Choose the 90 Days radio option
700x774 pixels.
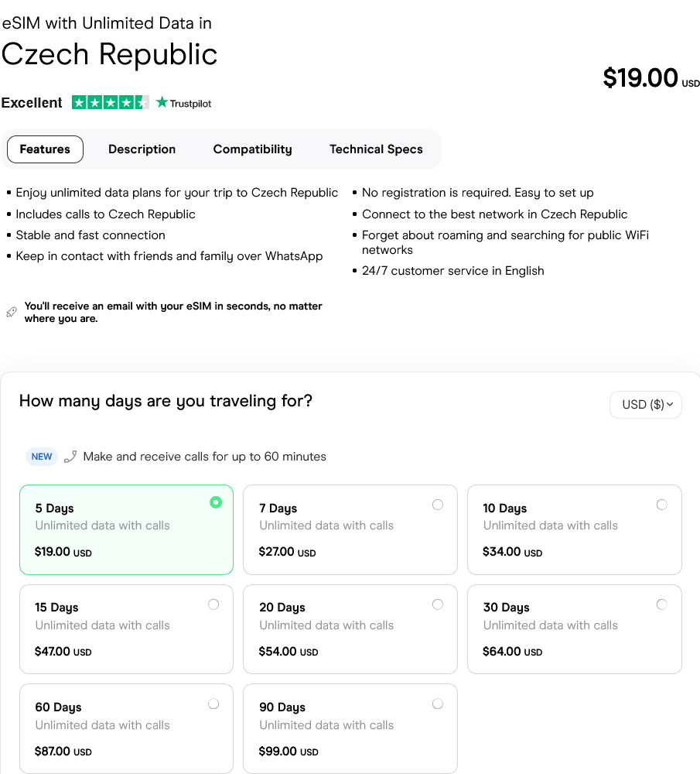click(x=438, y=704)
